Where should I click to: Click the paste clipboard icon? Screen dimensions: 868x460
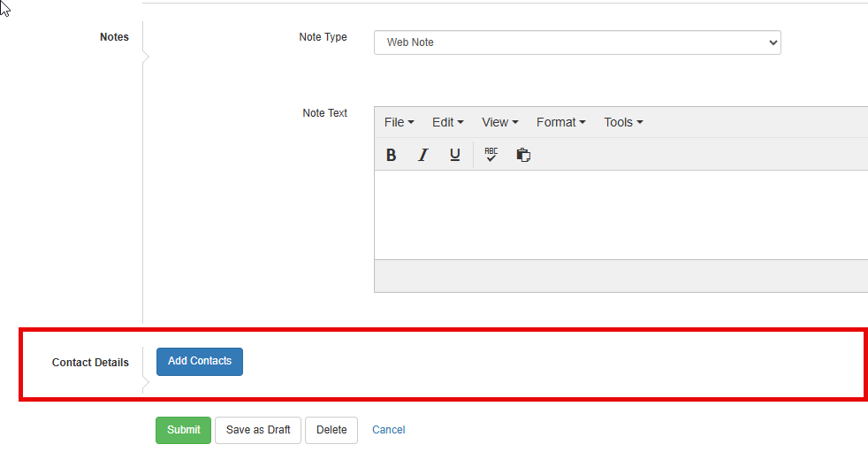(523, 155)
